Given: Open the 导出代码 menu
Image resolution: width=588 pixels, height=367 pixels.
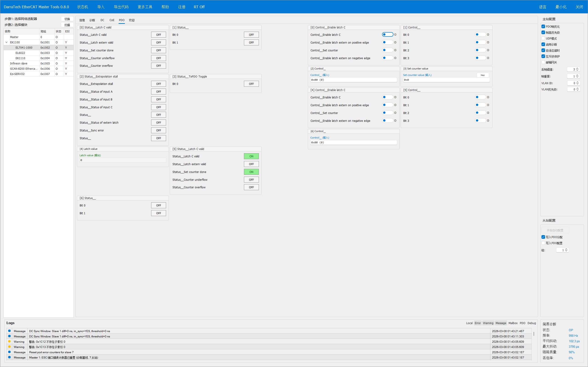Looking at the screenshot, I should tap(121, 7).
